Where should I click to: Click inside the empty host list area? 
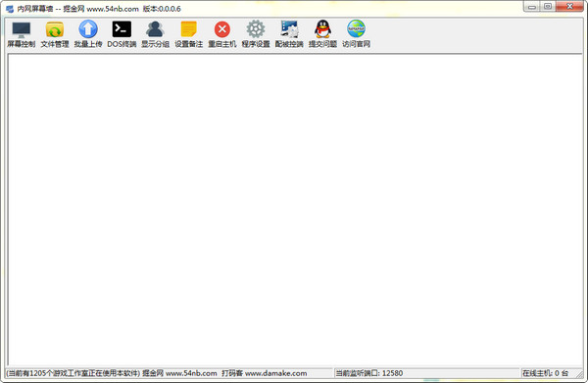(x=295, y=210)
